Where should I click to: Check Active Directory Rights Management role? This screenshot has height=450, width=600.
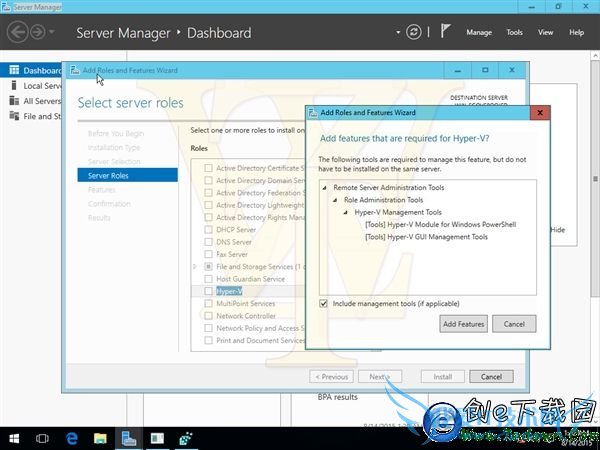point(209,217)
